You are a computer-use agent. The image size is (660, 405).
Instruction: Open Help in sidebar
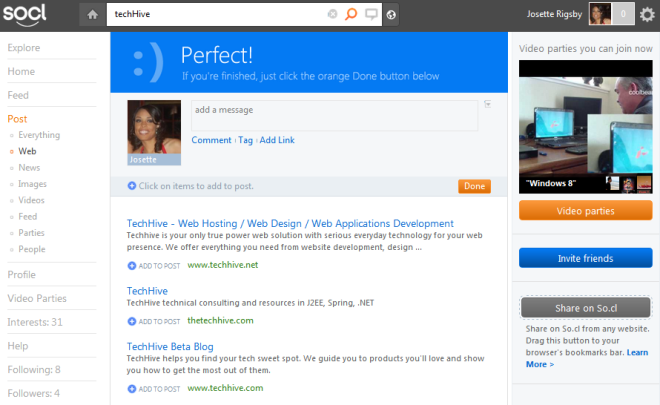click(18, 346)
